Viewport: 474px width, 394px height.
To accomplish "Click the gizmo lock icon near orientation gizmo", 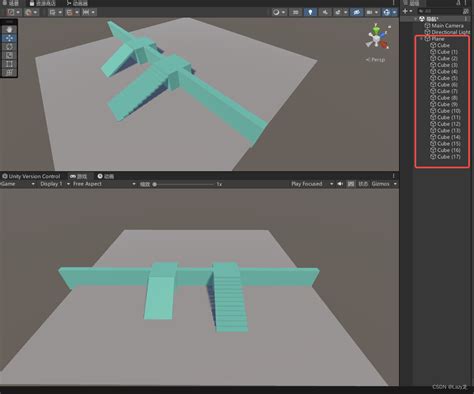I will (x=389, y=26).
